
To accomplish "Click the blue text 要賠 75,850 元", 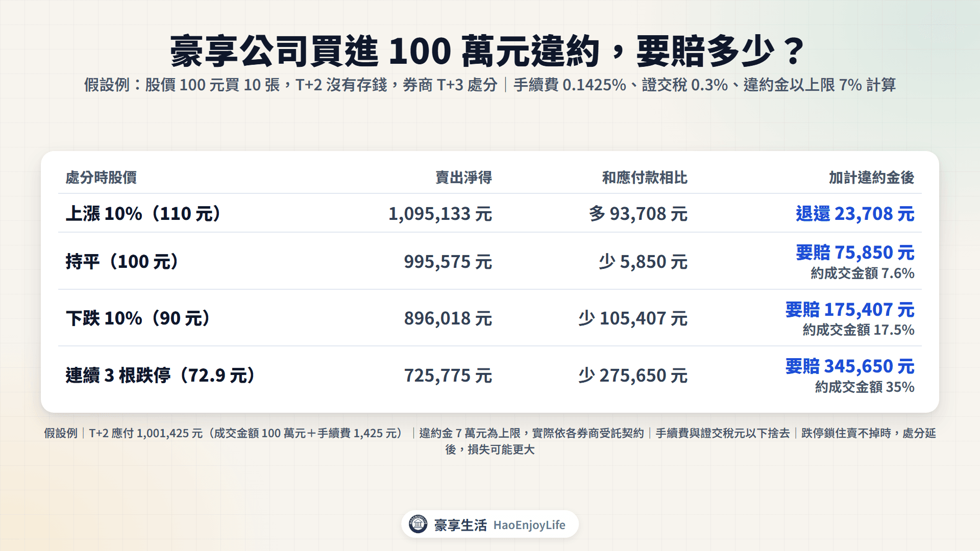I will coord(855,253).
